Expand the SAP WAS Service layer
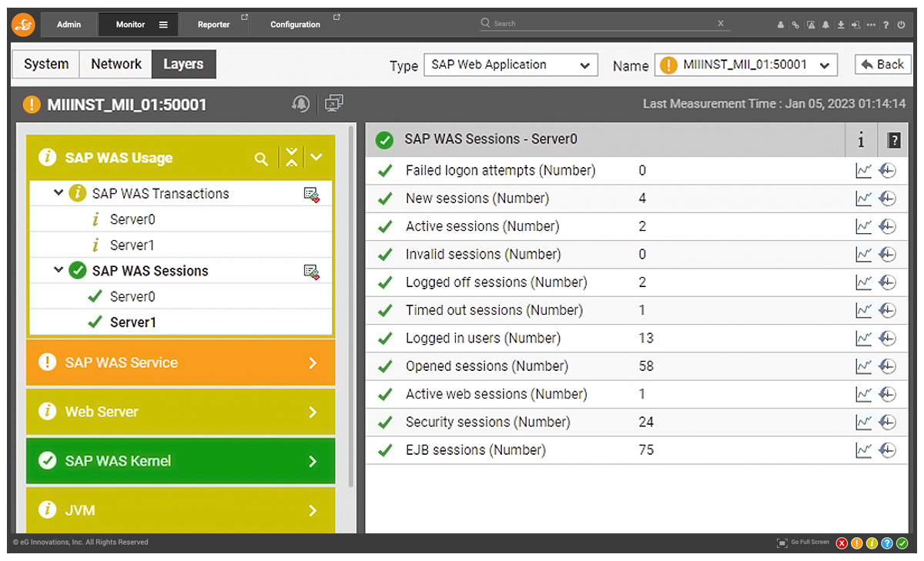The image size is (924, 561). click(181, 362)
